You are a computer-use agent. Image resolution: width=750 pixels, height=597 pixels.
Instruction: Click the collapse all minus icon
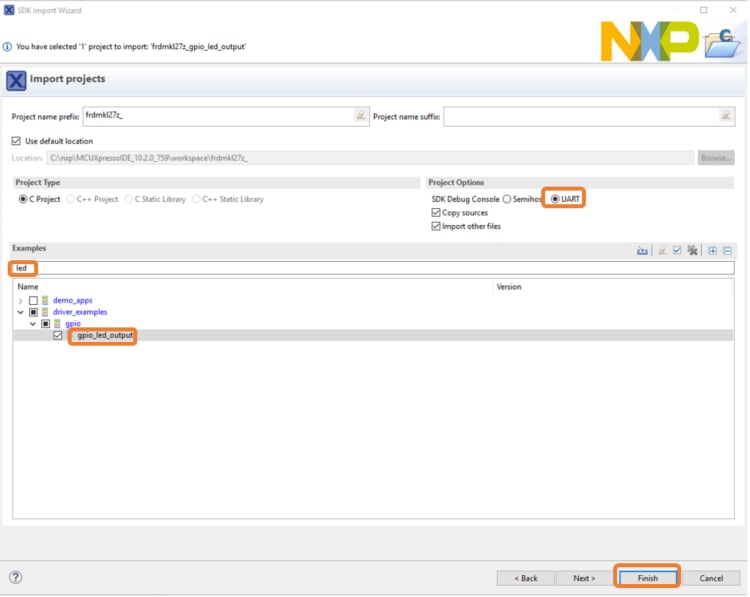[x=728, y=250]
